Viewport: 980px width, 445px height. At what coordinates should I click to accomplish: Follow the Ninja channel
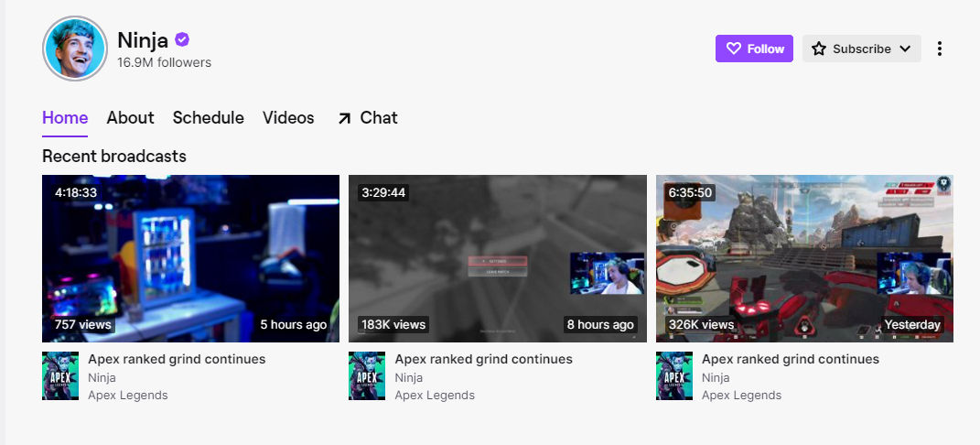(x=754, y=49)
